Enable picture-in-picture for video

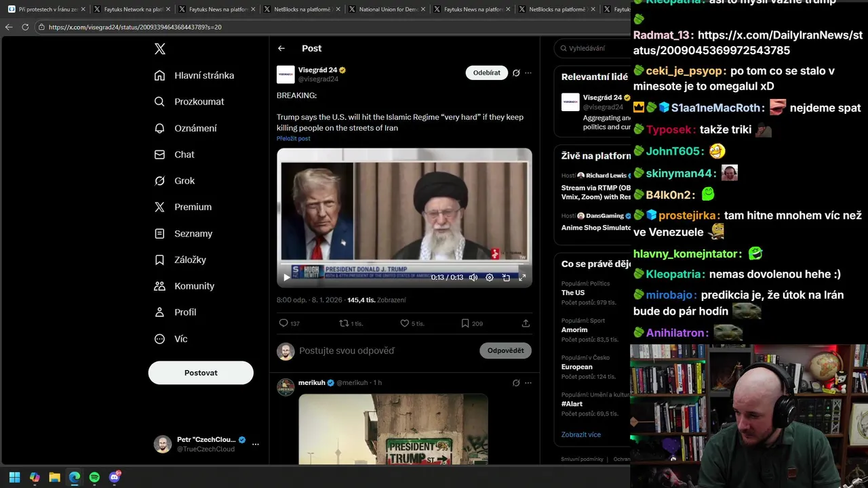[506, 277]
